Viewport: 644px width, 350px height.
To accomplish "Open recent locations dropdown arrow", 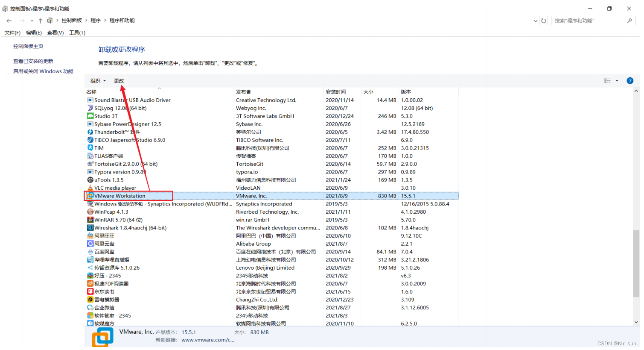I will tap(32, 21).
